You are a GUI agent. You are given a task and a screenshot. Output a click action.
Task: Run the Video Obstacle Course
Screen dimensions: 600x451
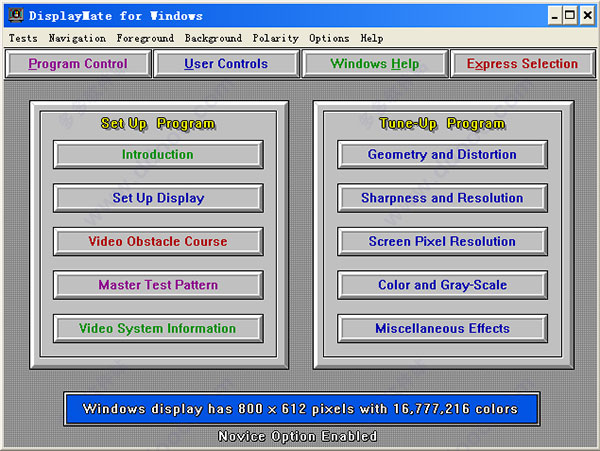point(158,241)
